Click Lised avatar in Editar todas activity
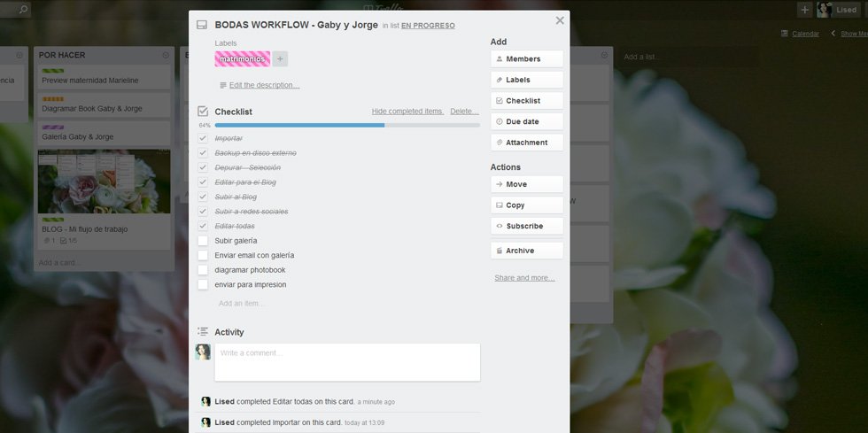 pyautogui.click(x=205, y=401)
